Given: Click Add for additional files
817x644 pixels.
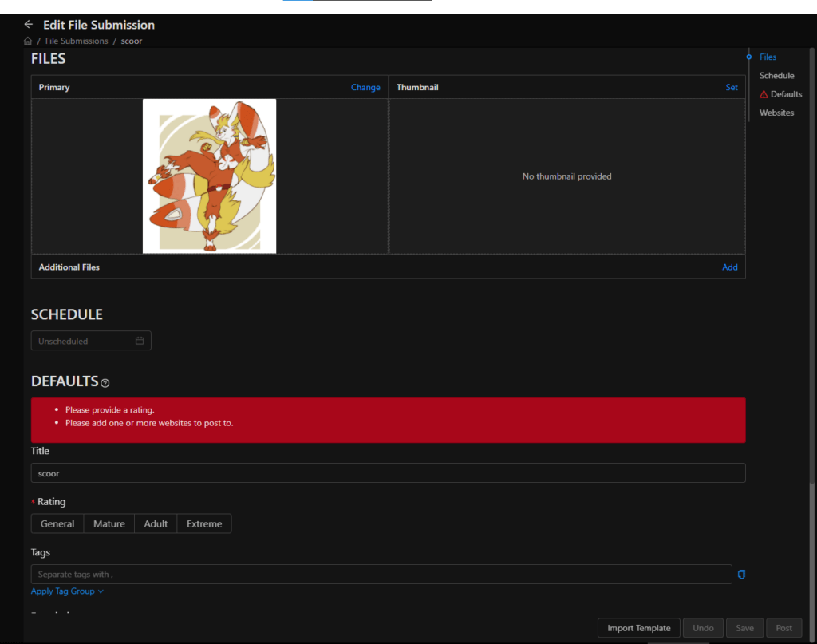Looking at the screenshot, I should pyautogui.click(x=729, y=267).
